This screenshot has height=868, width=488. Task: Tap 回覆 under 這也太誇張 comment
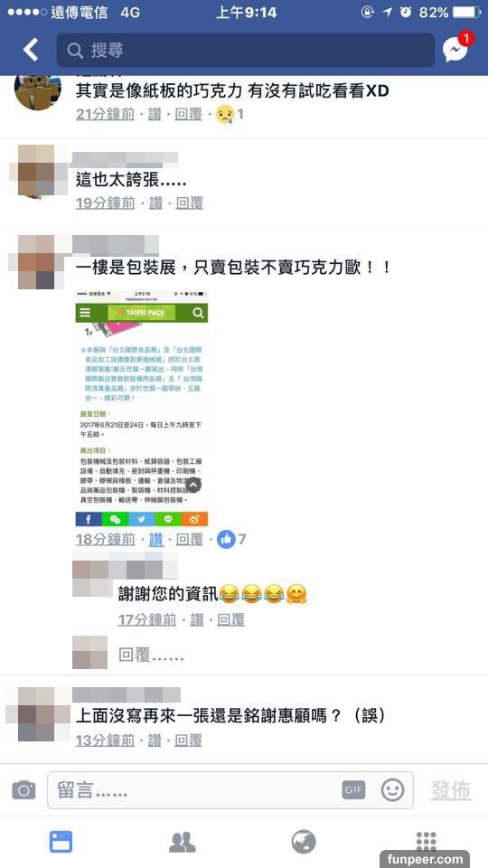coord(189,203)
